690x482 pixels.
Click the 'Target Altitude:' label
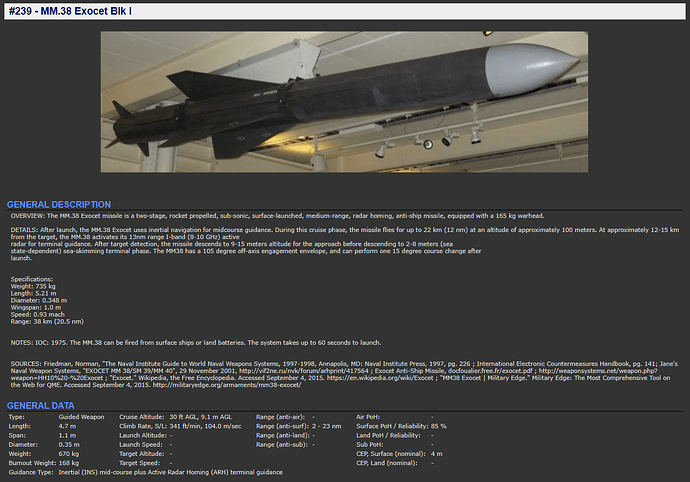coord(141,454)
